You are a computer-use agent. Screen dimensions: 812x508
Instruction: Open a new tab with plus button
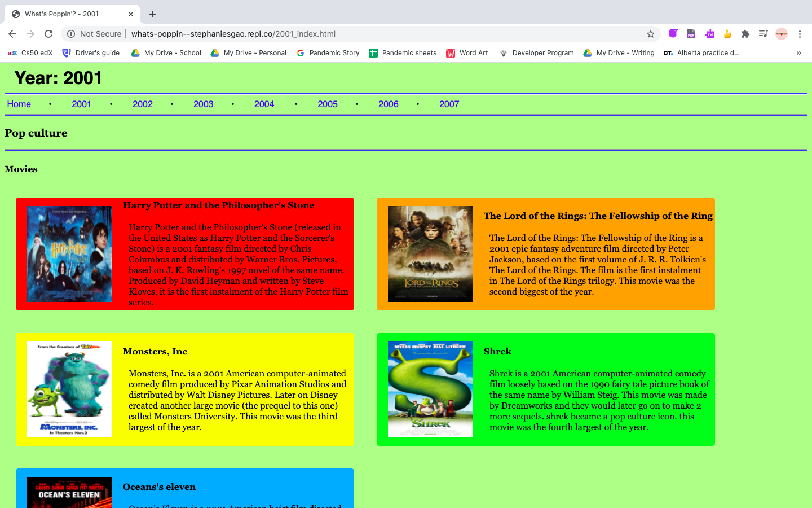pyautogui.click(x=152, y=14)
